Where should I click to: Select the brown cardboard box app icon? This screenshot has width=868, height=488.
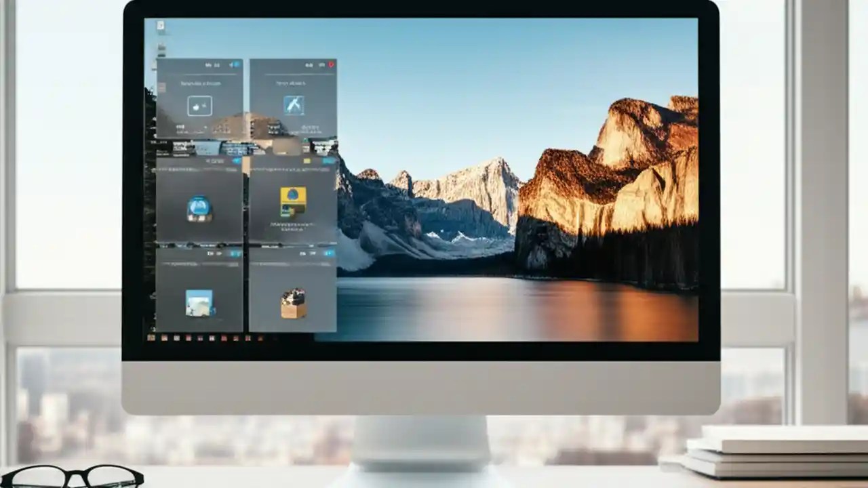click(x=294, y=302)
